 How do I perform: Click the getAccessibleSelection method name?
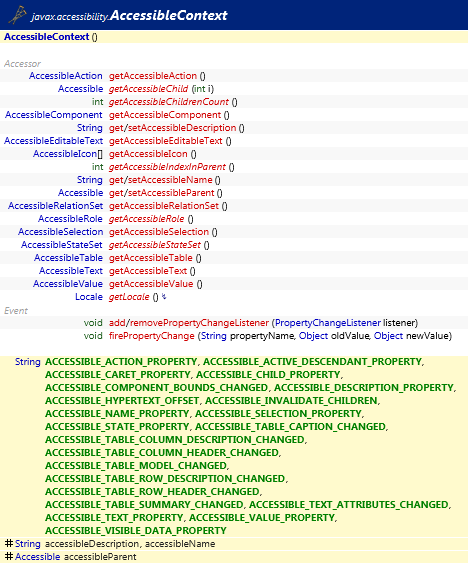coord(159,232)
